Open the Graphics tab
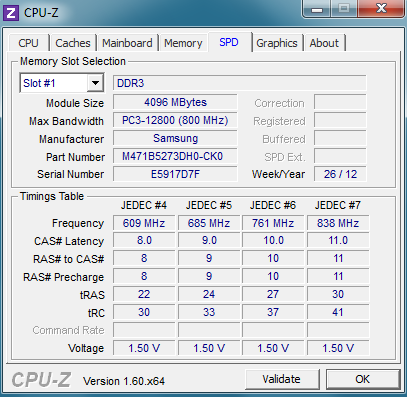407x397 pixels. pyautogui.click(x=277, y=43)
